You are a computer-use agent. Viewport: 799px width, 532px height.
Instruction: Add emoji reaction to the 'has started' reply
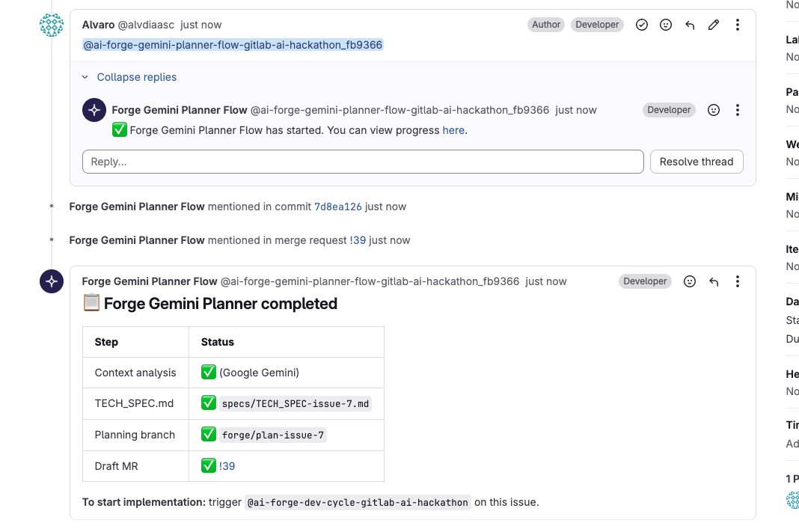714,110
